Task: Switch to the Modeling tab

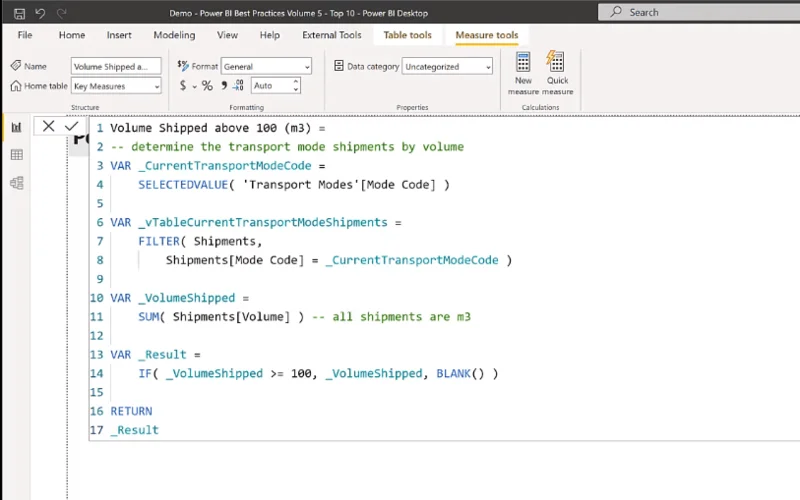Action: tap(174, 35)
